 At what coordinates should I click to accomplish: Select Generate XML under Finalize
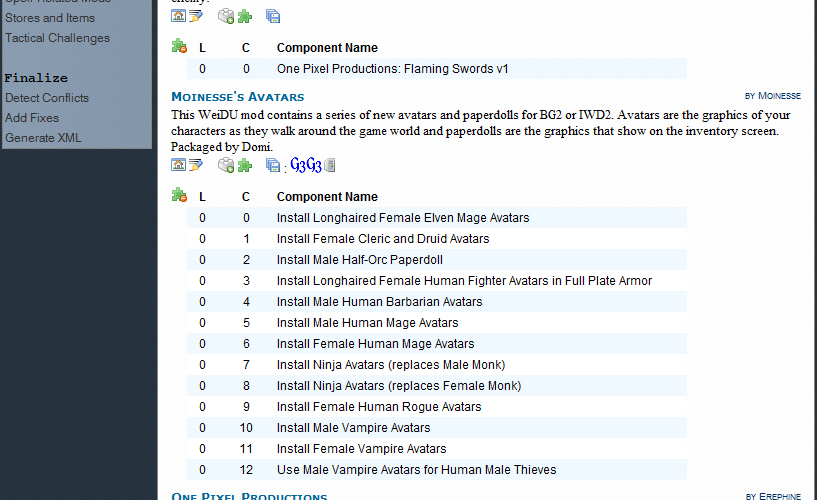point(43,138)
